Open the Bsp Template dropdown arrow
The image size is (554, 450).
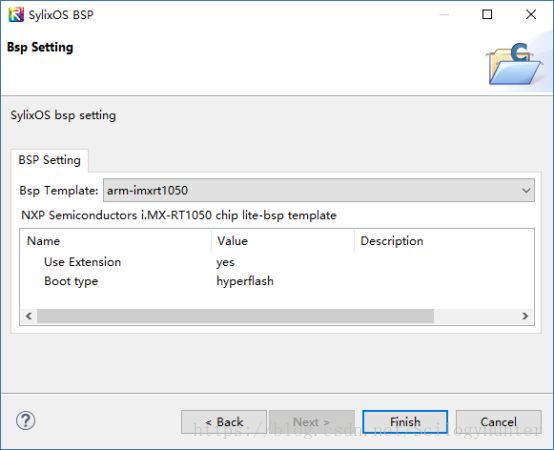click(526, 190)
